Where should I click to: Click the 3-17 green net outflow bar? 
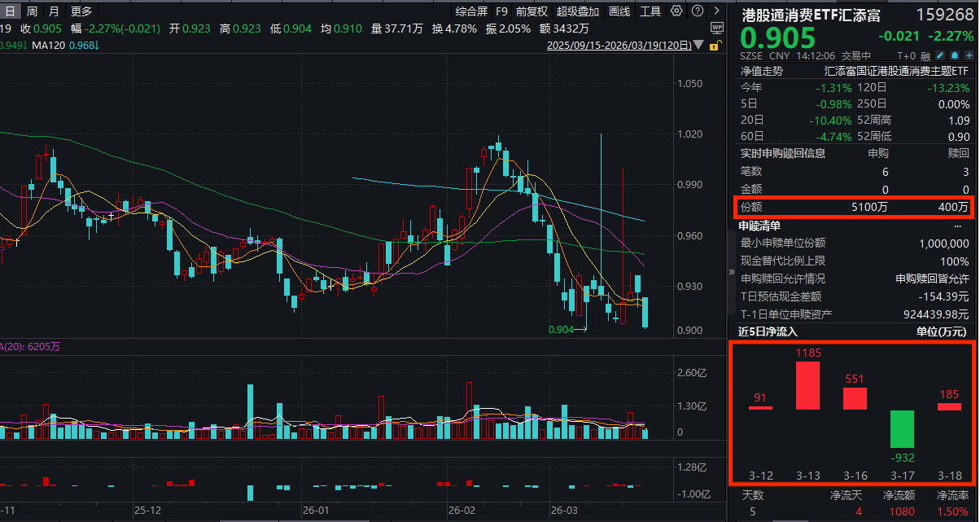point(901,428)
